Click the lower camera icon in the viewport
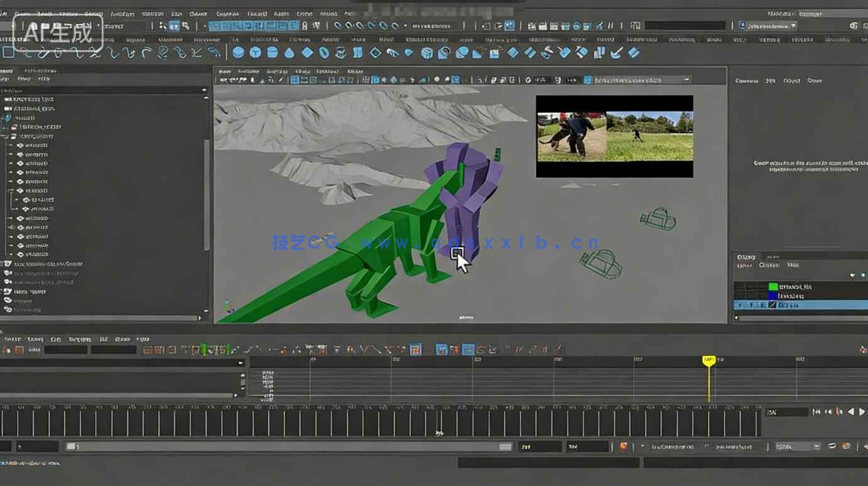Image resolution: width=868 pixels, height=486 pixels. click(601, 263)
